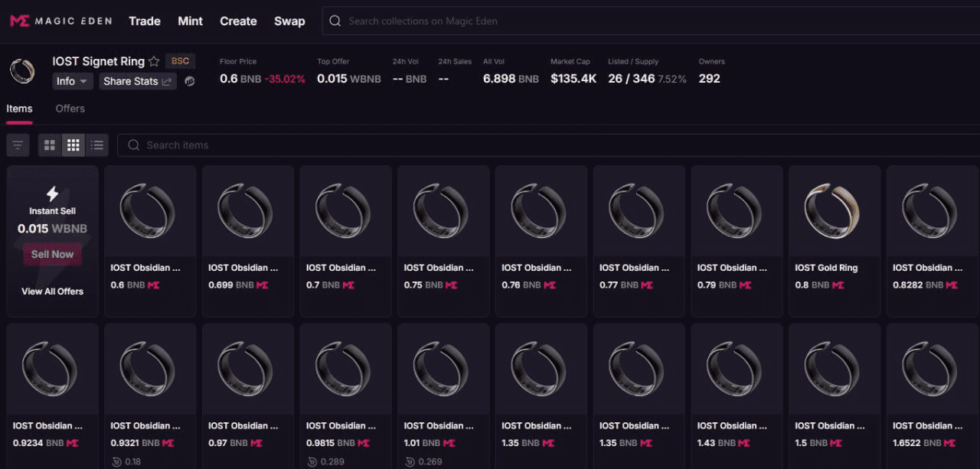This screenshot has height=469, width=980.
Task: Click the magnifier icon in collections search
Action: coord(335,21)
